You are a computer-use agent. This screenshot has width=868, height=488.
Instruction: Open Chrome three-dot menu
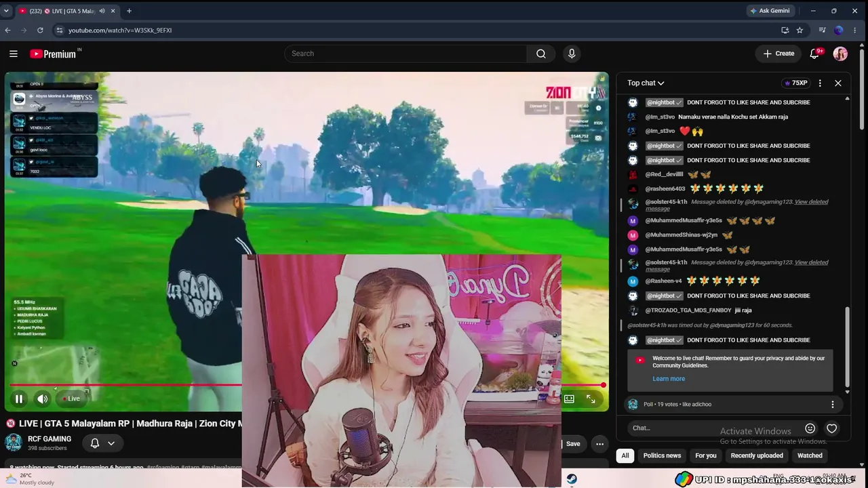(x=856, y=30)
